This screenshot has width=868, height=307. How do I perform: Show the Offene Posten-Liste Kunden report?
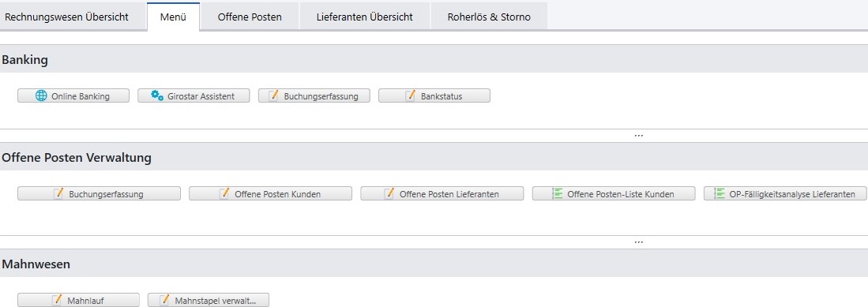[x=614, y=193]
